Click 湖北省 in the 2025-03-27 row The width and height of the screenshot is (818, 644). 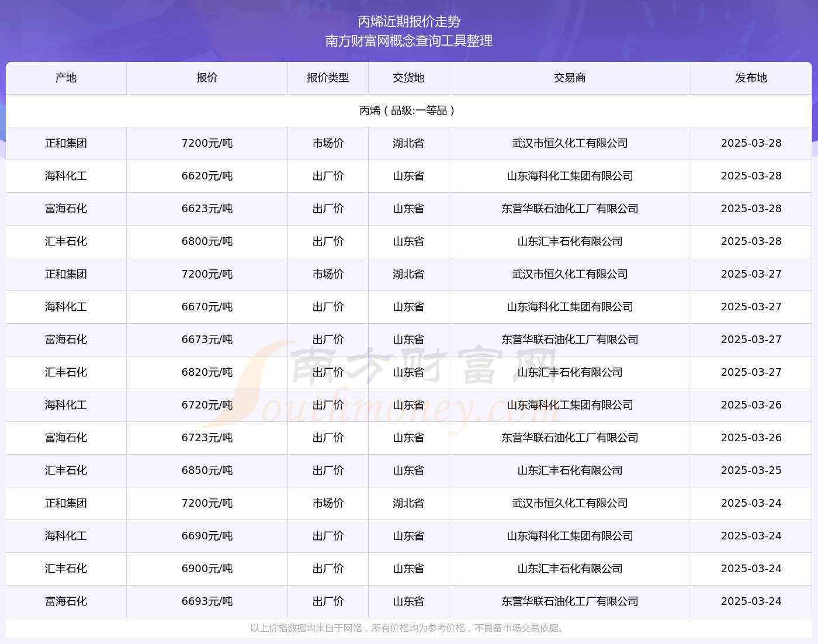tap(408, 274)
